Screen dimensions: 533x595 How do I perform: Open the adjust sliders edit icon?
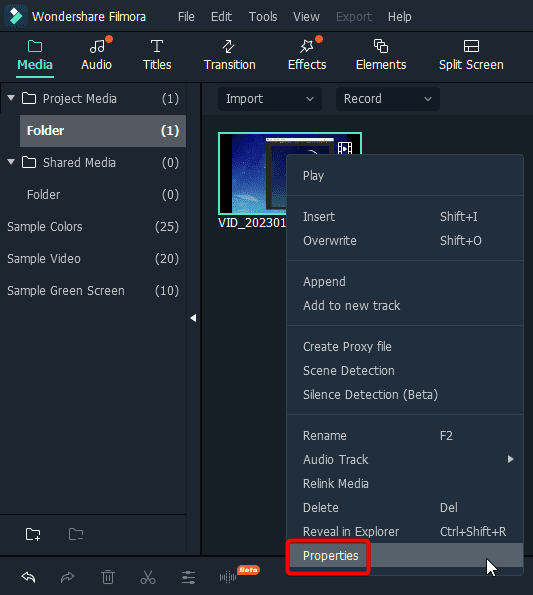[188, 577]
